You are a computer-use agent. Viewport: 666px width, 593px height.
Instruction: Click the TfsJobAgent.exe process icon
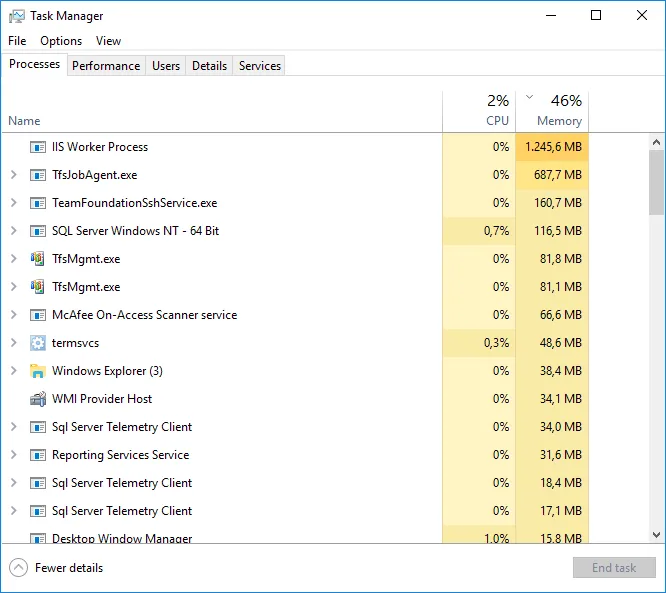point(38,175)
